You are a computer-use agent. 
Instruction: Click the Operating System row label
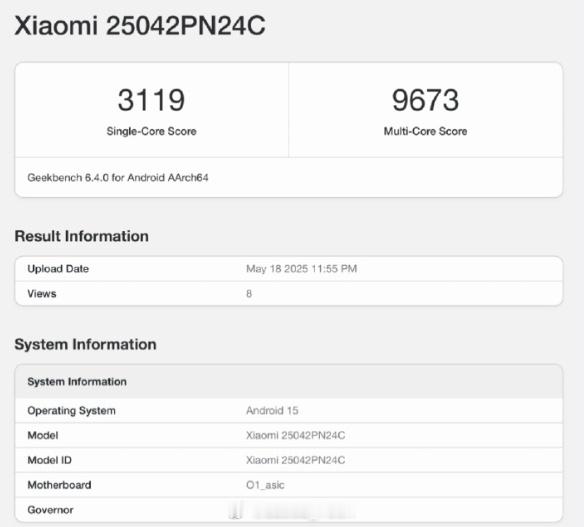(72, 410)
